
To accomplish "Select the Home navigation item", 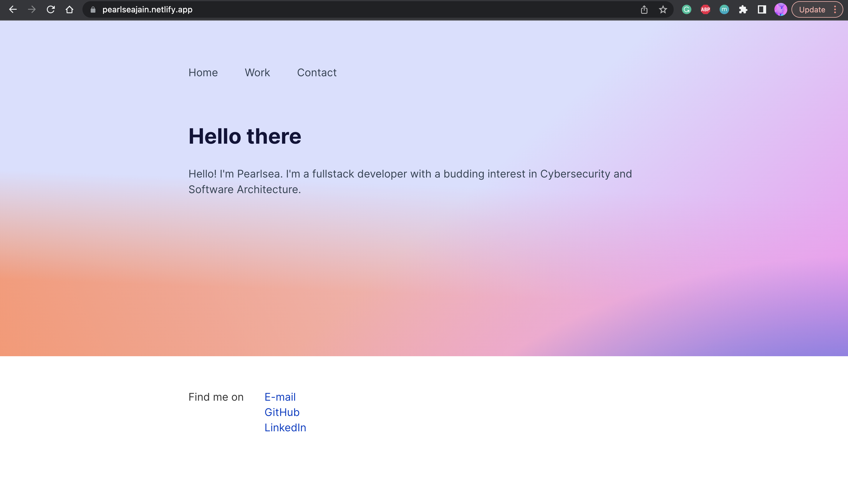I will [203, 72].
